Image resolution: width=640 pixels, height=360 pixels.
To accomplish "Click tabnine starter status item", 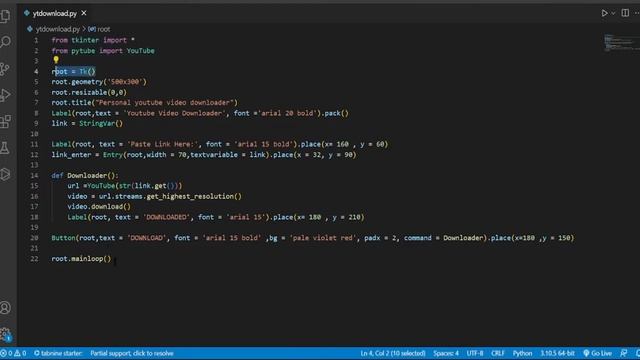I will pos(58,353).
